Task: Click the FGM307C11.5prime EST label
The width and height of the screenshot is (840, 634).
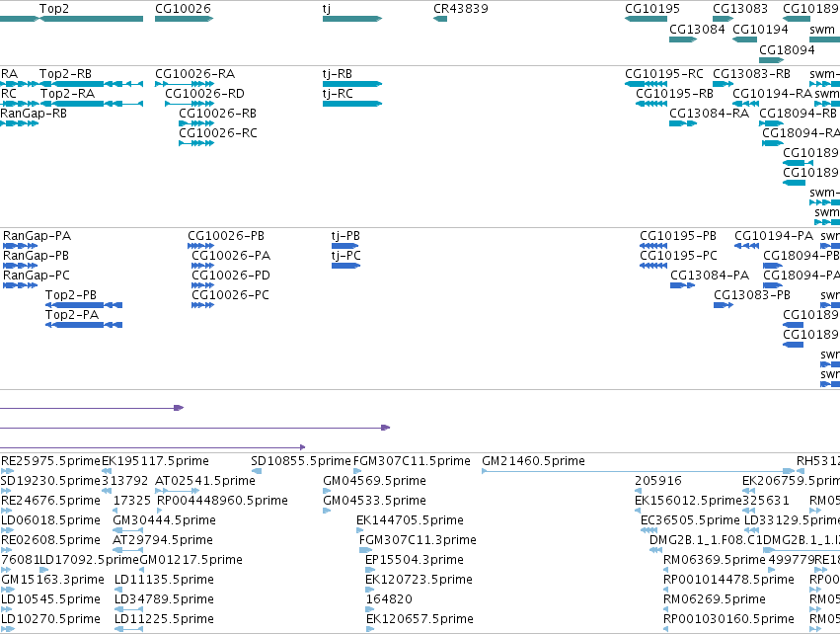Action: tap(412, 461)
